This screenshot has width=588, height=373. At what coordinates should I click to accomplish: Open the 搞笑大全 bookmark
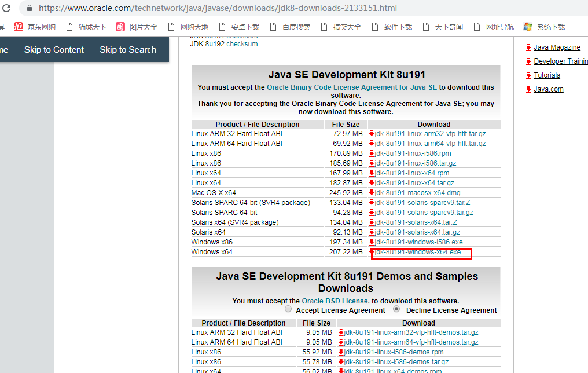click(x=341, y=27)
